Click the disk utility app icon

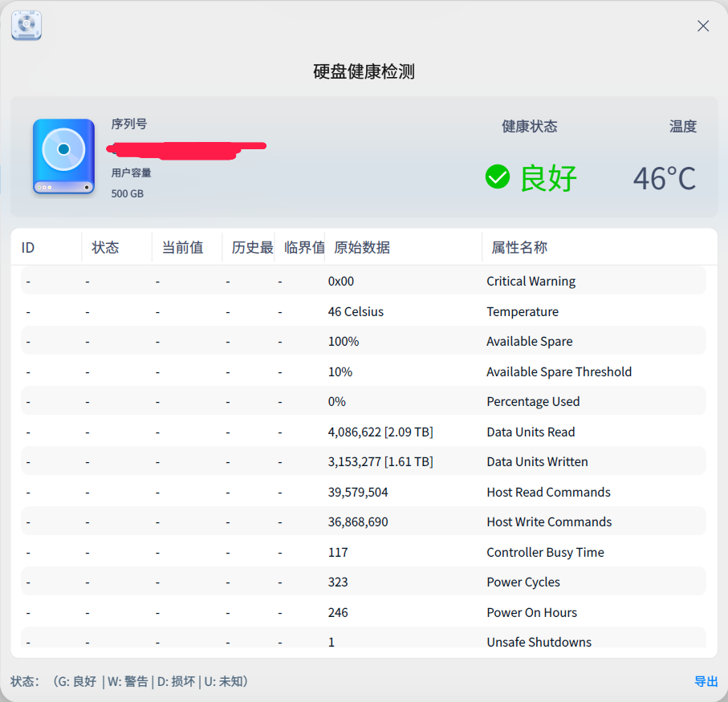[26, 26]
